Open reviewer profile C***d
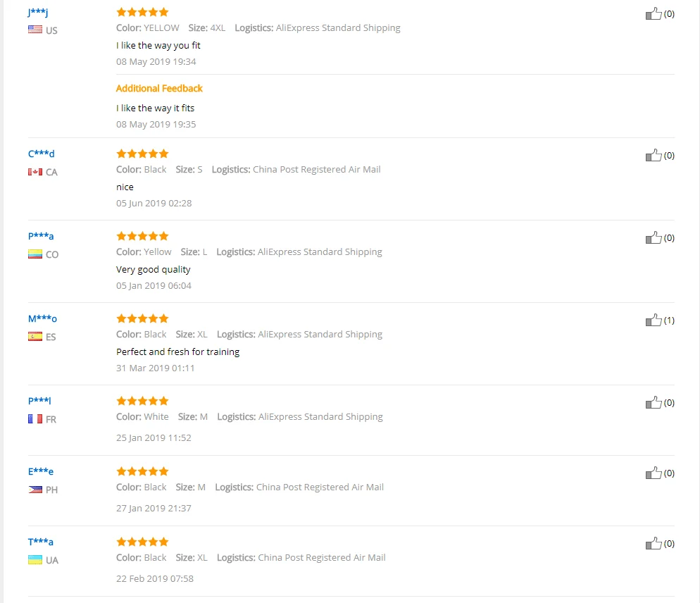The height and width of the screenshot is (603, 700). coord(41,154)
